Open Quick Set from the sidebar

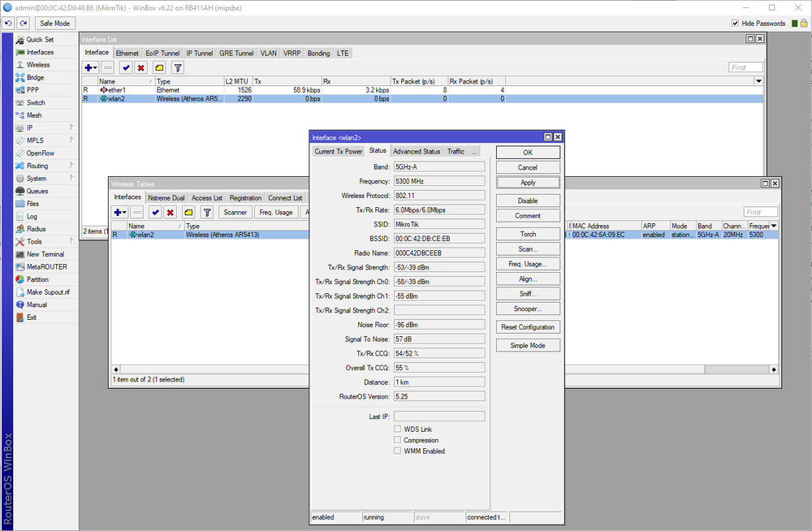[40, 39]
